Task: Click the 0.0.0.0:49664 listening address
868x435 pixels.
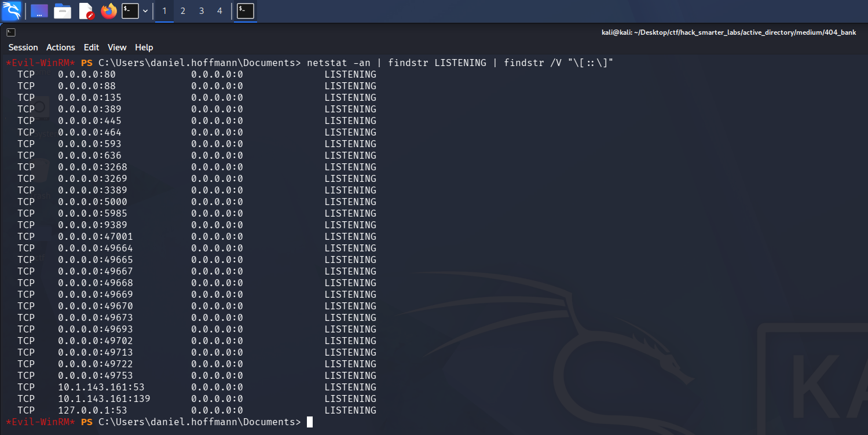Action: point(96,248)
